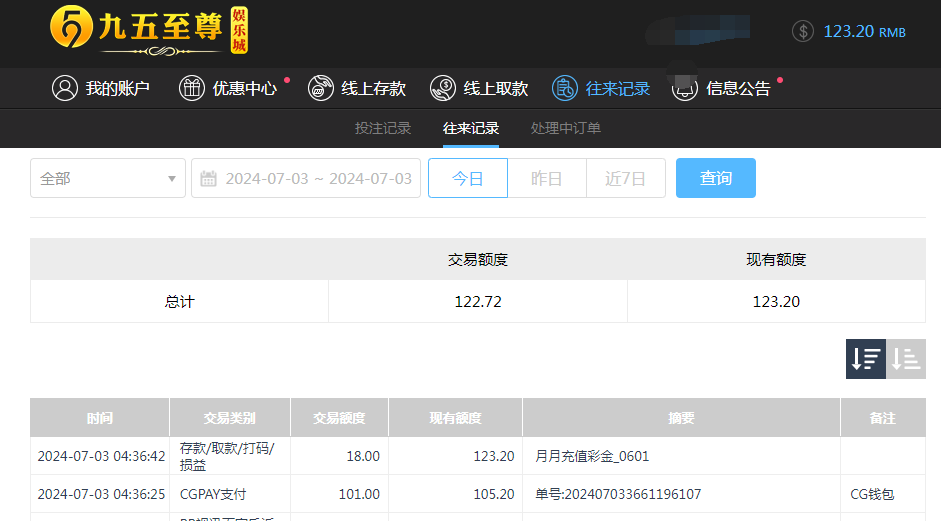Viewport: 941px width, 521px height.
Task: Click the 查询 search button
Action: [x=715, y=178]
